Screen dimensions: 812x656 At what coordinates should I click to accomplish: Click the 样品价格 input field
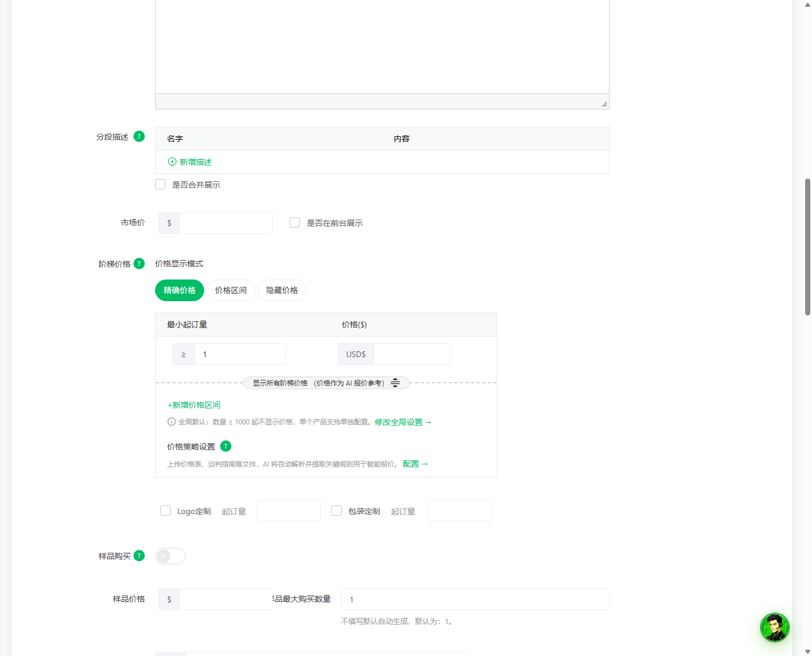226,600
